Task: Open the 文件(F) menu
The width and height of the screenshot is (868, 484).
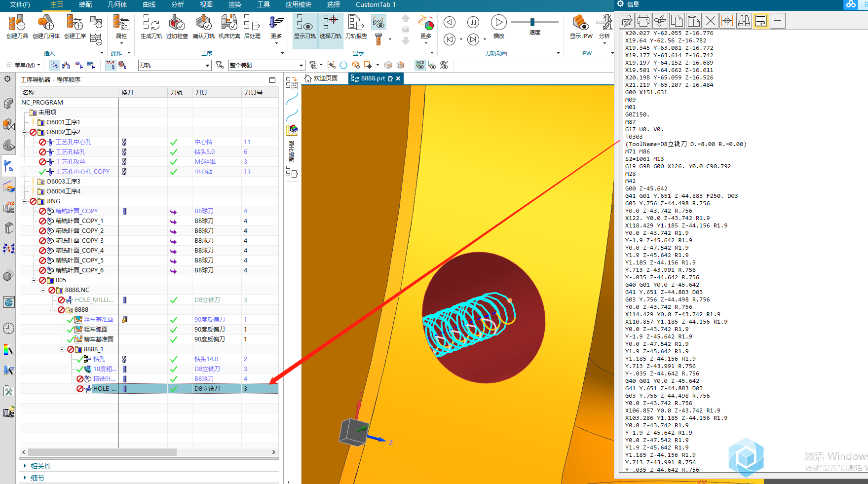Action: tap(20, 4)
